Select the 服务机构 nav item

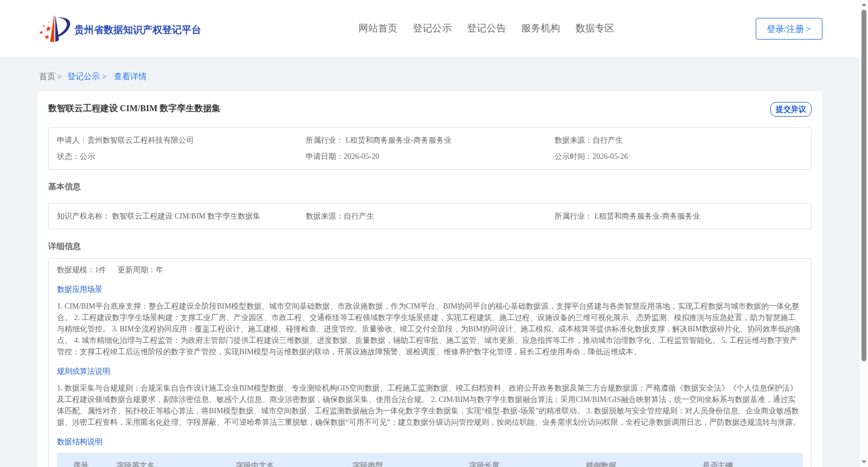(x=540, y=28)
